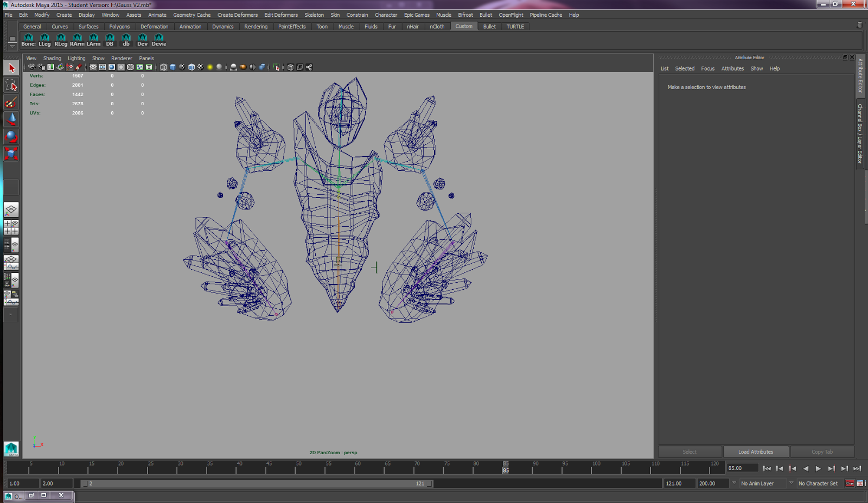The height and width of the screenshot is (503, 868).
Task: Select the Lasso selection tool
Action: click(x=11, y=85)
